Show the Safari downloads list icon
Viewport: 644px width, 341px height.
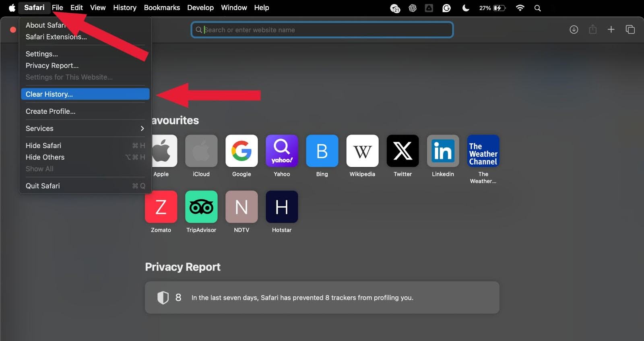574,29
